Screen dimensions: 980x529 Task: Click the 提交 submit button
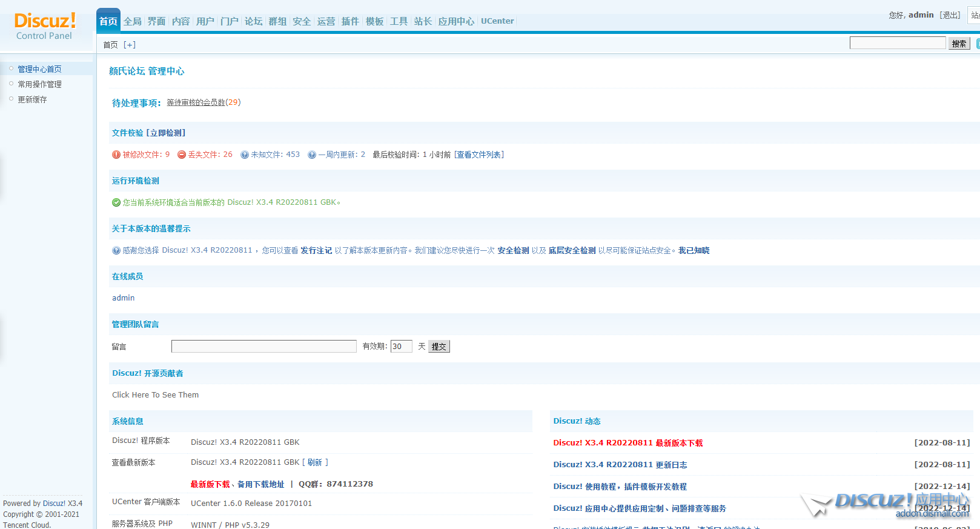click(x=439, y=347)
